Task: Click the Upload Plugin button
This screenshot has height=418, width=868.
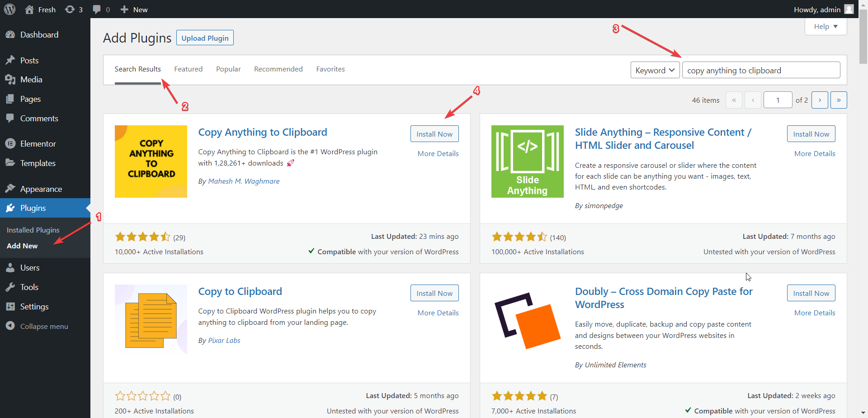Action: pyautogui.click(x=205, y=38)
